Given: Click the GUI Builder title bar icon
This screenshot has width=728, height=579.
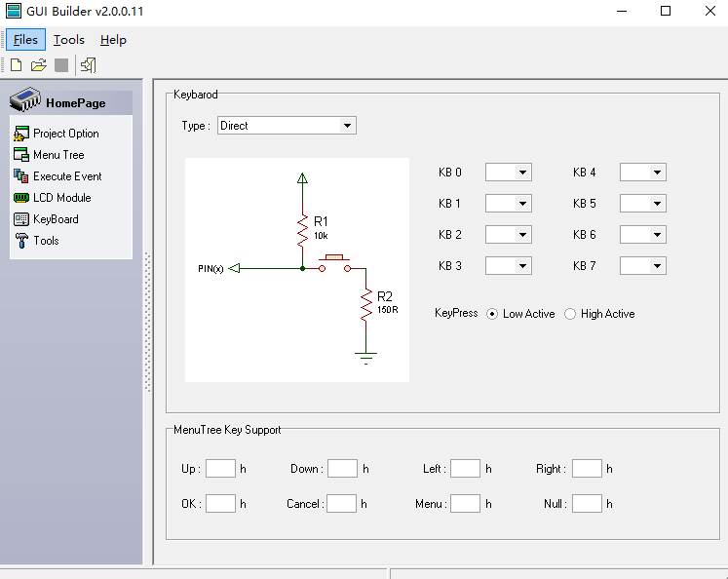Looking at the screenshot, I should click(x=14, y=11).
